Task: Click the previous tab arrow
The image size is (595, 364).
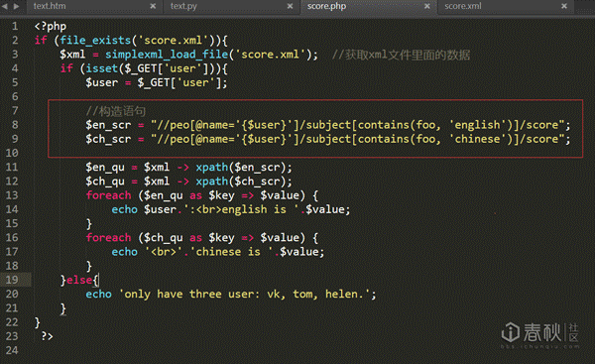Action: (5, 6)
